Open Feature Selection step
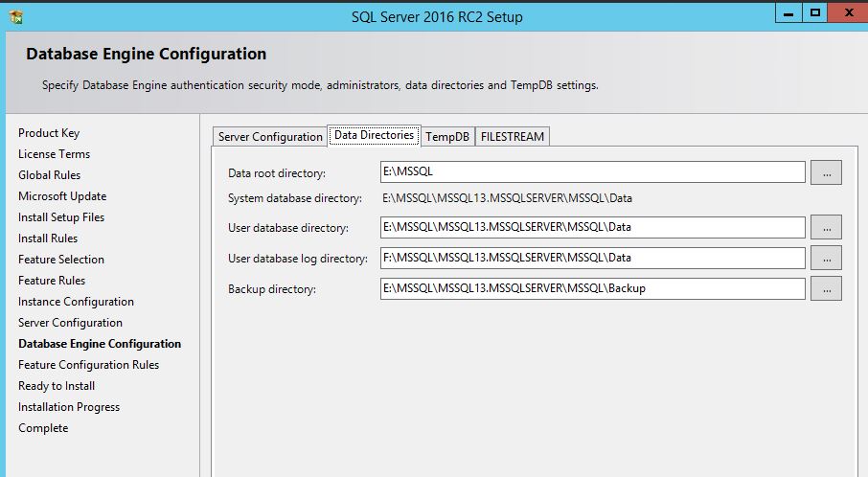The image size is (868, 477). [61, 260]
